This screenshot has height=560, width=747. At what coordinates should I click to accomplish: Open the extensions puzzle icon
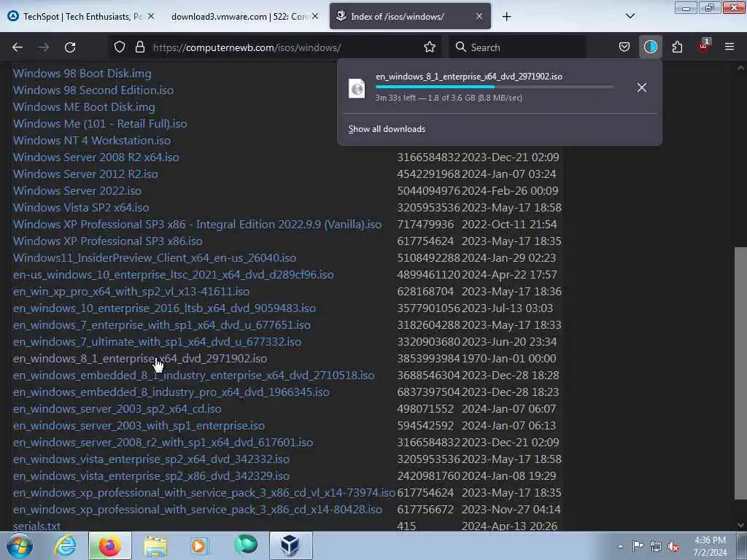[677, 47]
